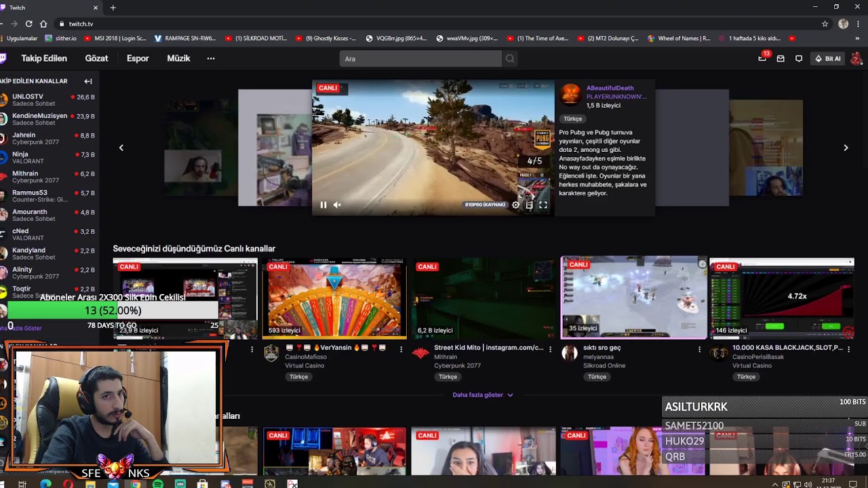Unmute the featured stream volume

pyautogui.click(x=337, y=205)
